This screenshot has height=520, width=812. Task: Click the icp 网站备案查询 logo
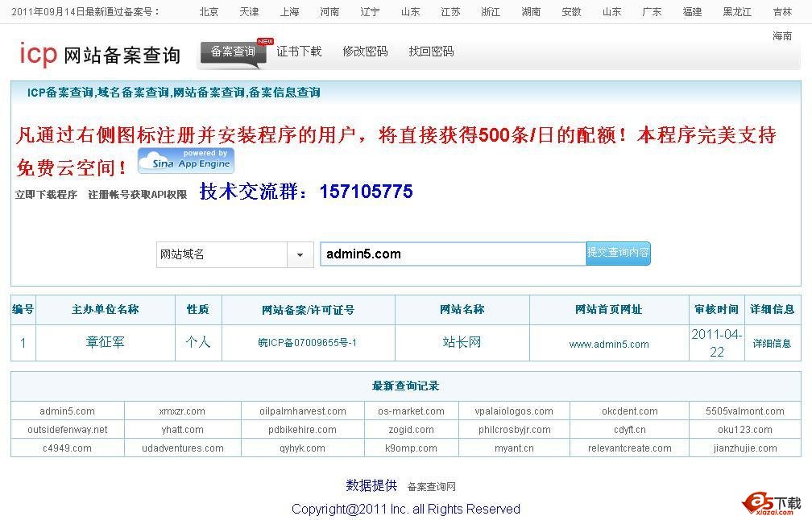tap(100, 53)
